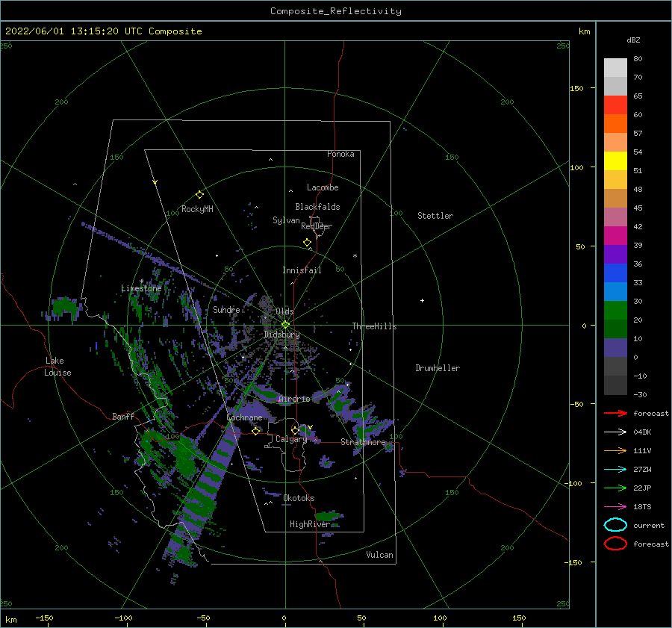The height and width of the screenshot is (628, 672).
Task: Click the Banff label
Action: 123,416
